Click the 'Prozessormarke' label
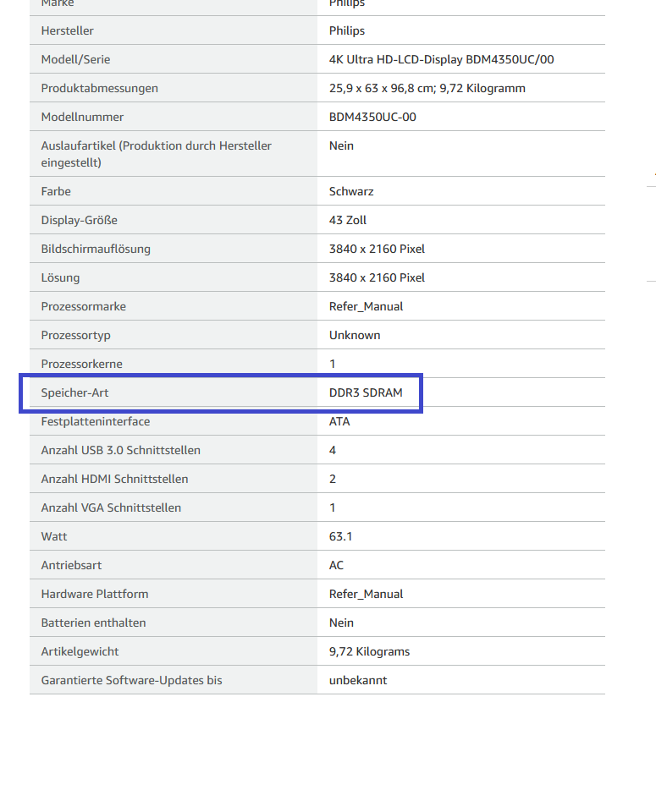Image resolution: width=656 pixels, height=812 pixels. (84, 306)
